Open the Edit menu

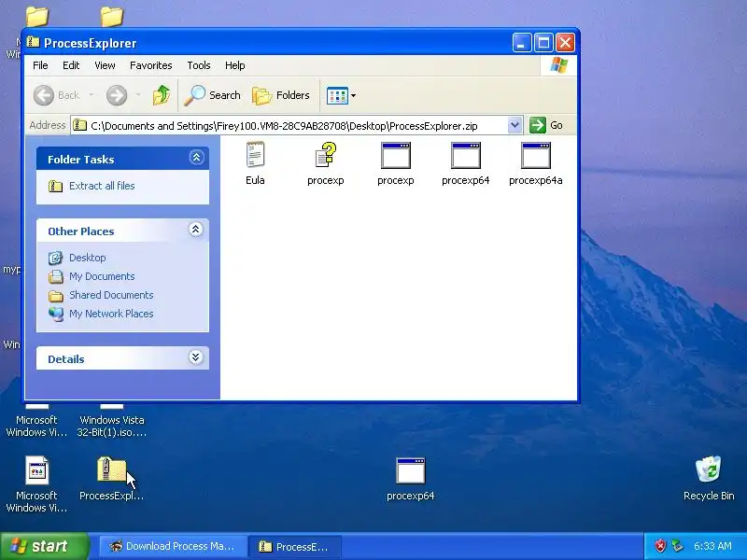pos(71,65)
